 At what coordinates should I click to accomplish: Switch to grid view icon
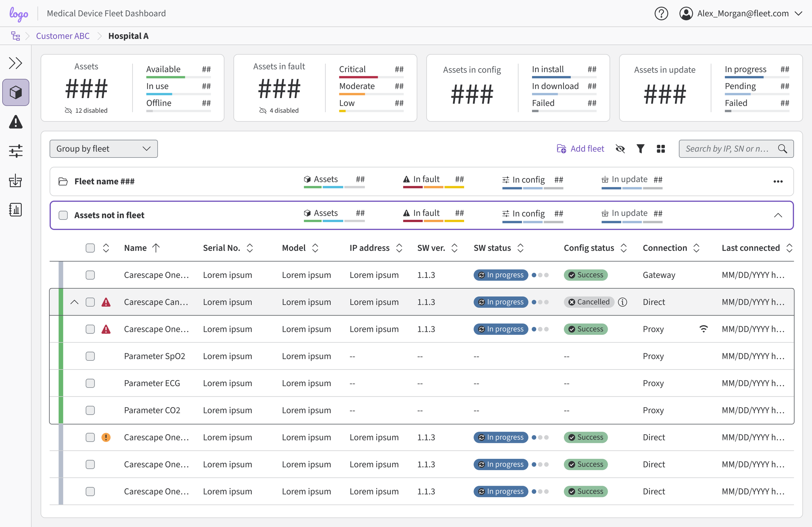(x=661, y=149)
